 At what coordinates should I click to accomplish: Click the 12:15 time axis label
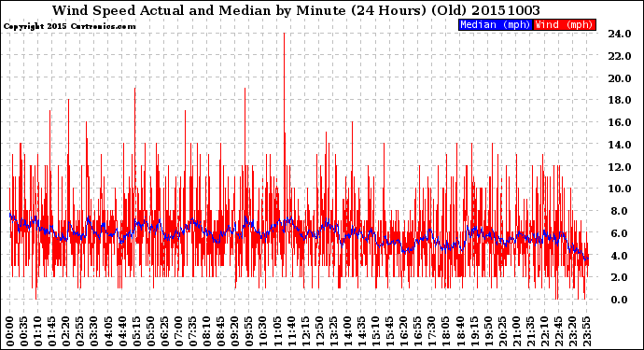pos(305,331)
